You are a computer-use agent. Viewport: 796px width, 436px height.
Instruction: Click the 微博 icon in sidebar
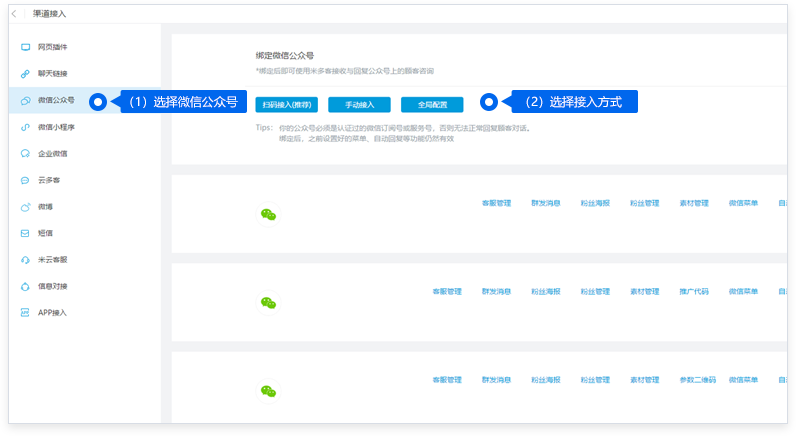(x=25, y=207)
